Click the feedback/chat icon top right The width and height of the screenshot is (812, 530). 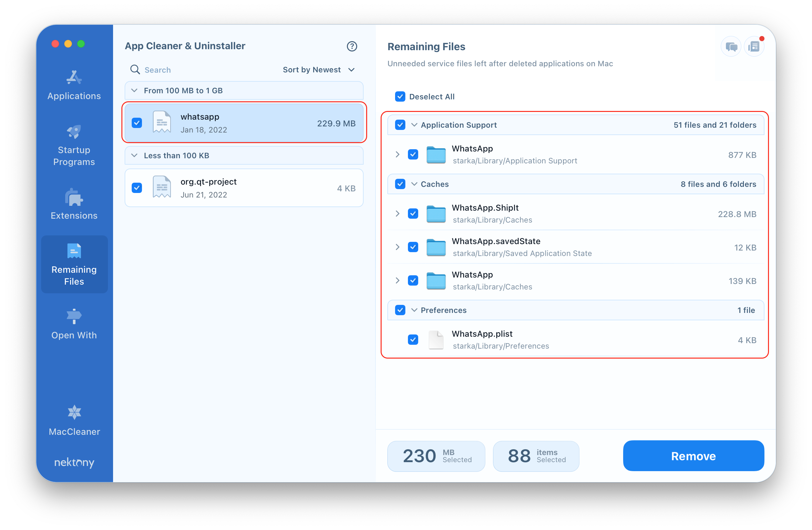coord(729,46)
